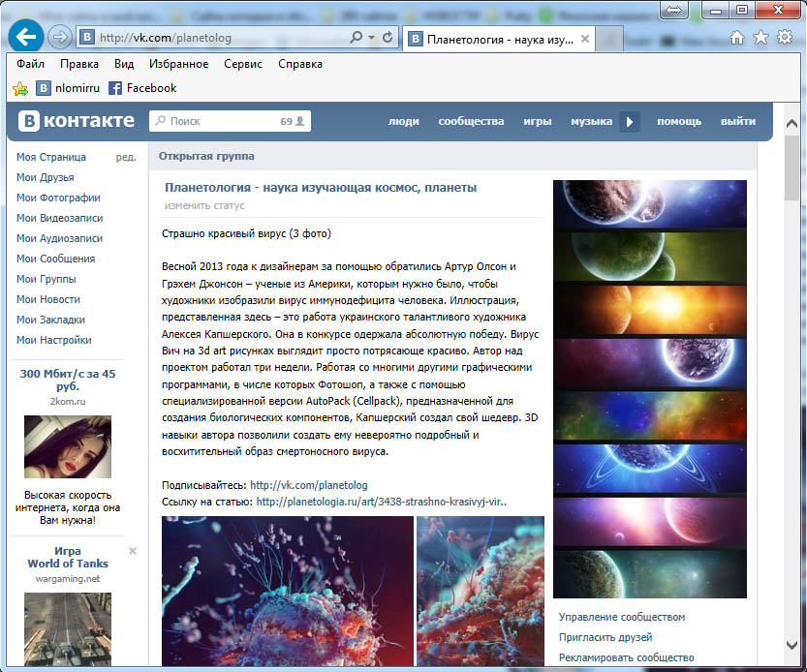The width and height of the screenshot is (807, 672).
Task: Open the Правка menu
Action: (79, 64)
